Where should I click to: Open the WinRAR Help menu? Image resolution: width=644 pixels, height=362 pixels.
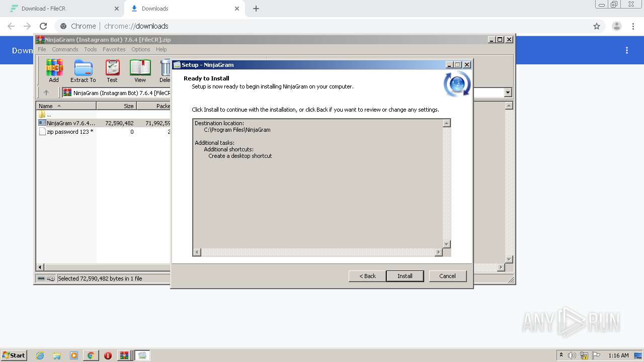(161, 49)
